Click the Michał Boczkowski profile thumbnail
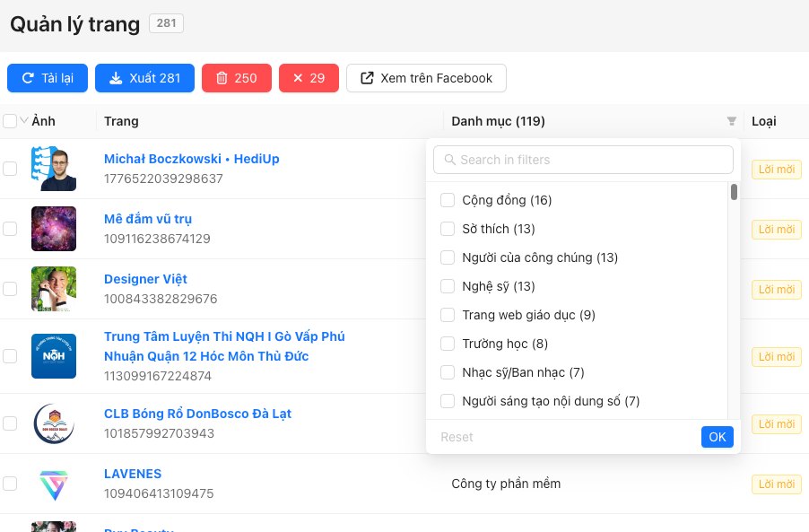The height and width of the screenshot is (532, 809). click(54, 169)
